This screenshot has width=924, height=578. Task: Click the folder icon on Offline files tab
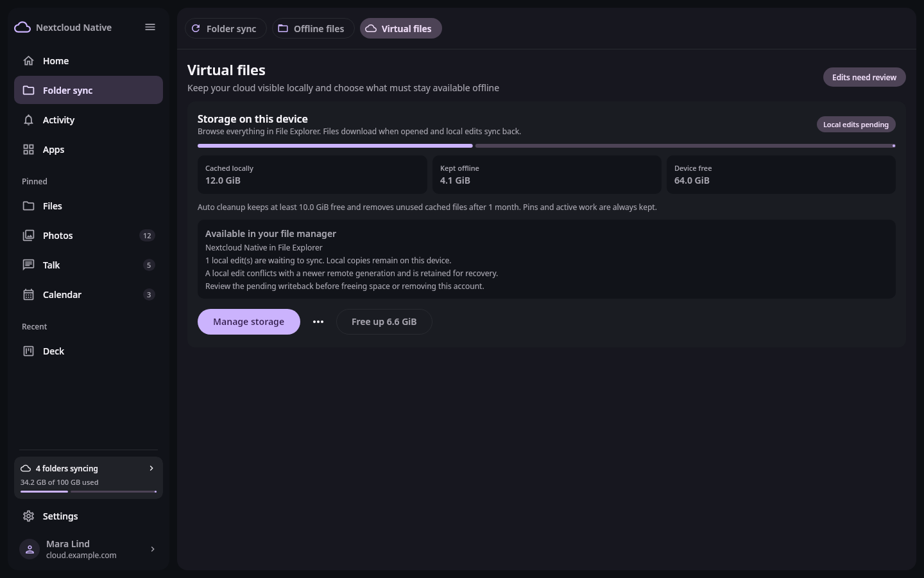coord(283,28)
